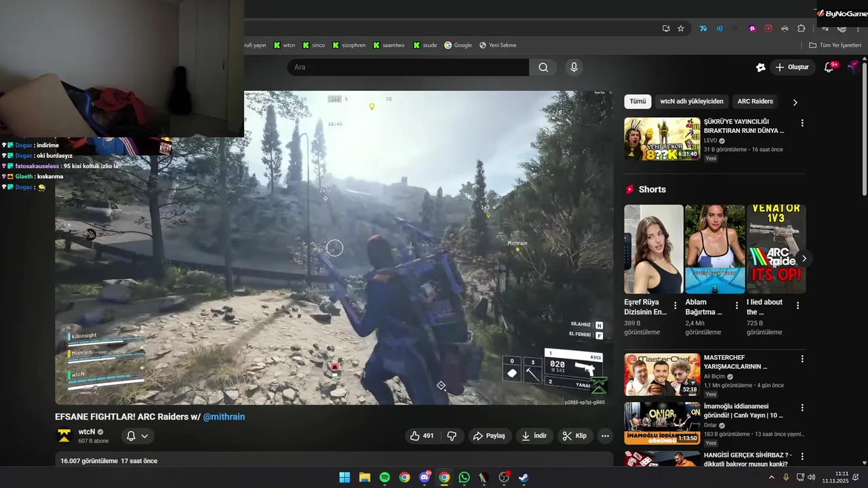Open the Windows Start menu
Image resolution: width=868 pixels, height=488 pixels.
[344, 477]
